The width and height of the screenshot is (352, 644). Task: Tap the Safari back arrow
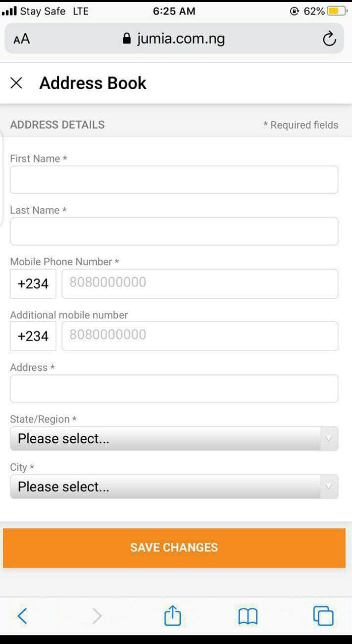(22, 615)
